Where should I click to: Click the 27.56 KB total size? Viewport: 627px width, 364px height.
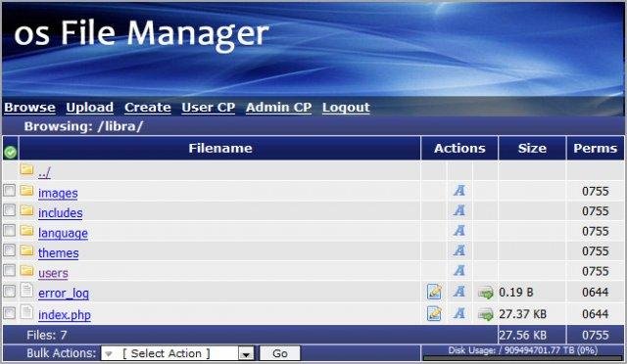522,336
